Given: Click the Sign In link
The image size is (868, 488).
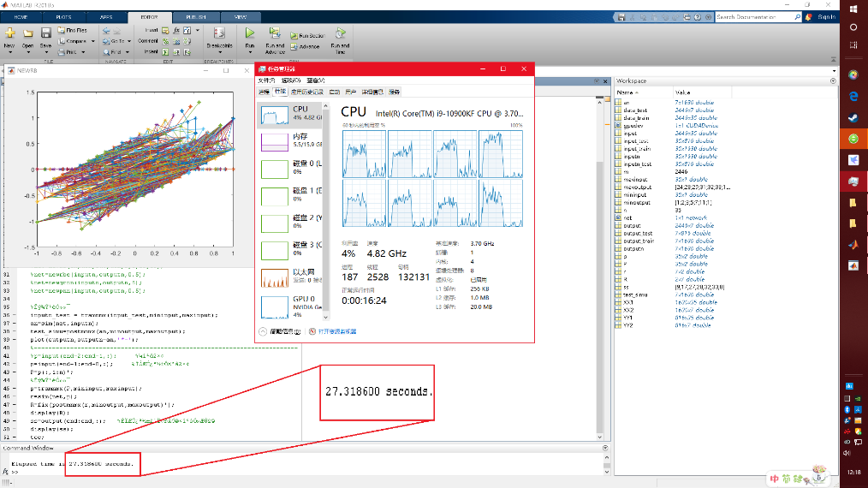Looking at the screenshot, I should (x=826, y=16).
